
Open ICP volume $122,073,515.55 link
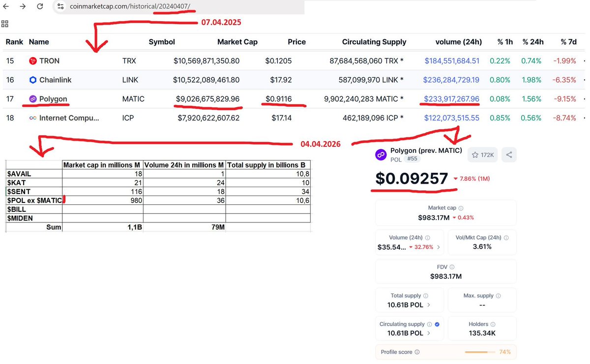(452, 118)
